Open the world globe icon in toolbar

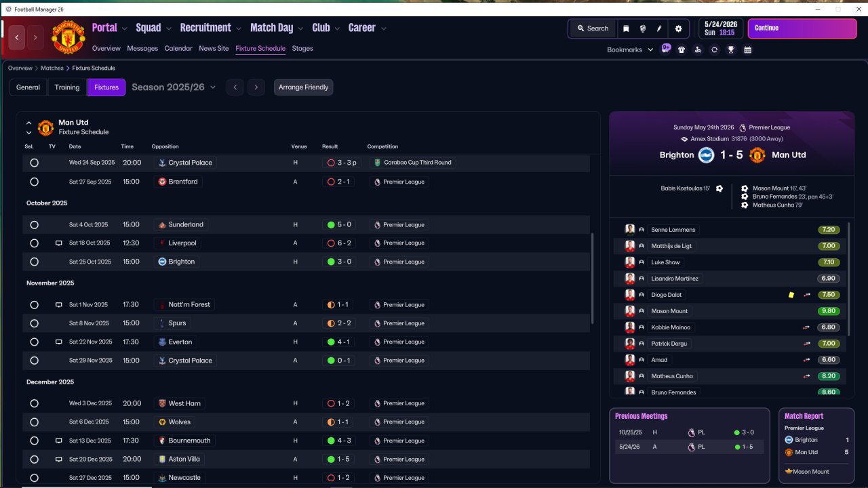pos(642,28)
